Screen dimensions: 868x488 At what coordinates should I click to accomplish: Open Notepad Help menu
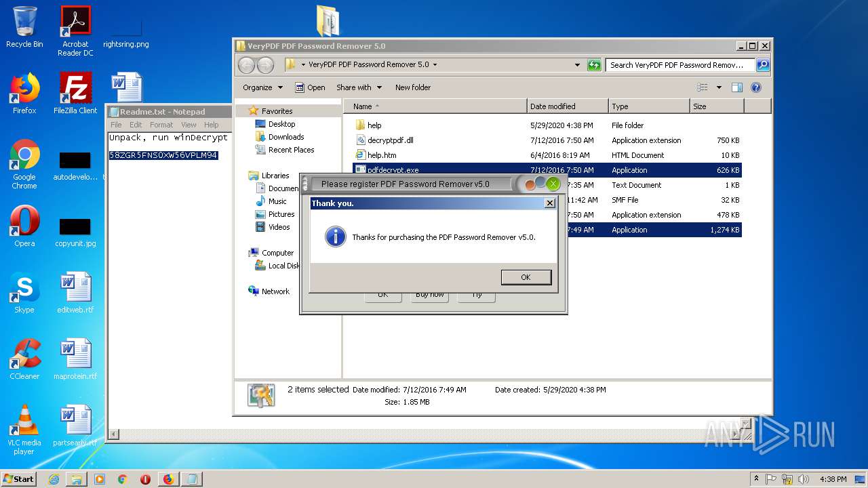pyautogui.click(x=212, y=125)
